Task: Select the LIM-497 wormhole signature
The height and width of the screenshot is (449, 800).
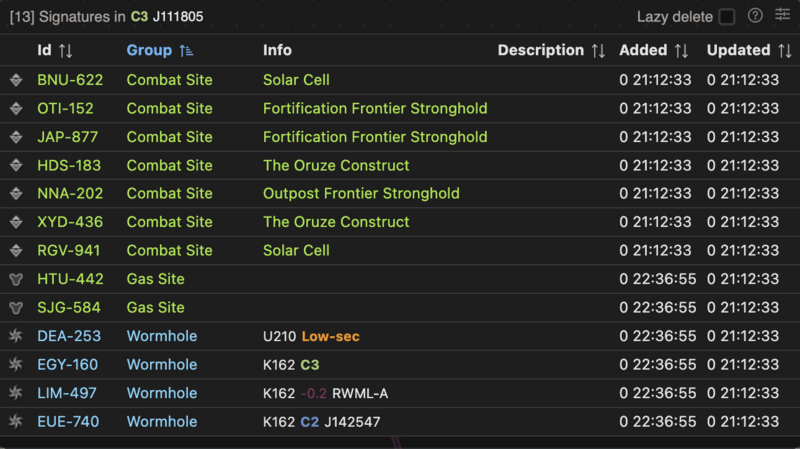Action: pos(67,393)
